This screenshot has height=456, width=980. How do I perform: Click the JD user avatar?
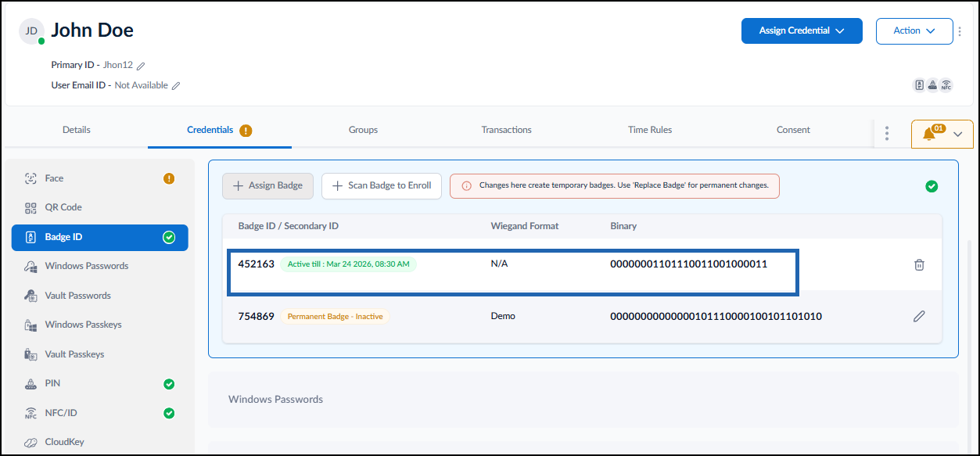point(31,31)
